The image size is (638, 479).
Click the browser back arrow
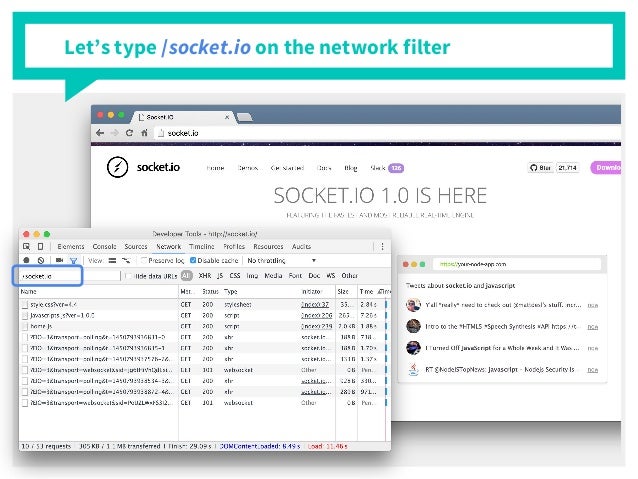100,133
